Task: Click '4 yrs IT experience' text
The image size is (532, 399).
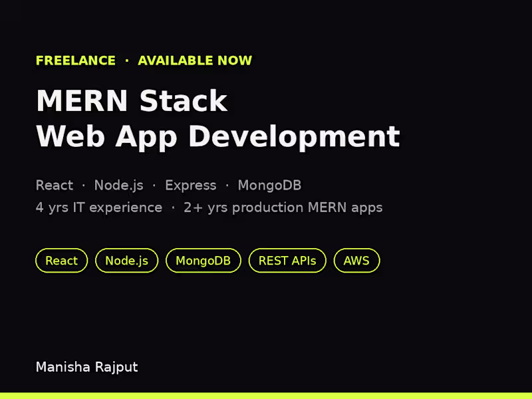Action: pos(99,207)
